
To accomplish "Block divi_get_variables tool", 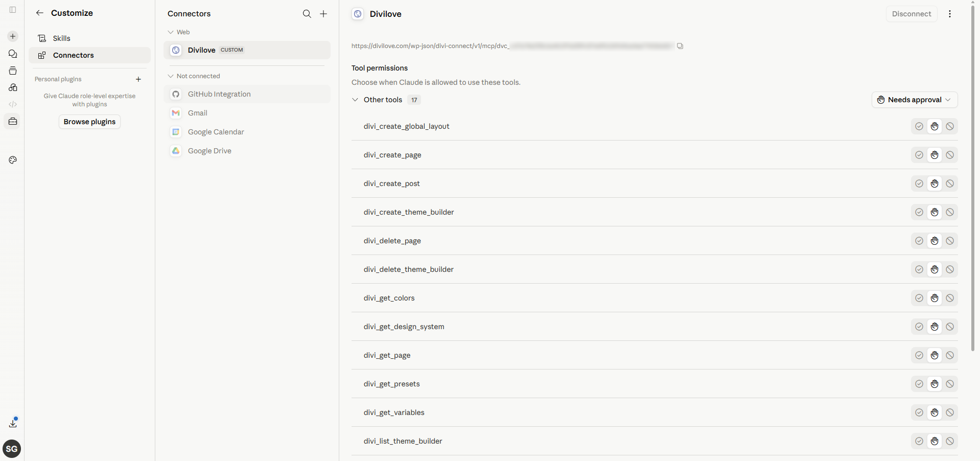I will point(950,412).
